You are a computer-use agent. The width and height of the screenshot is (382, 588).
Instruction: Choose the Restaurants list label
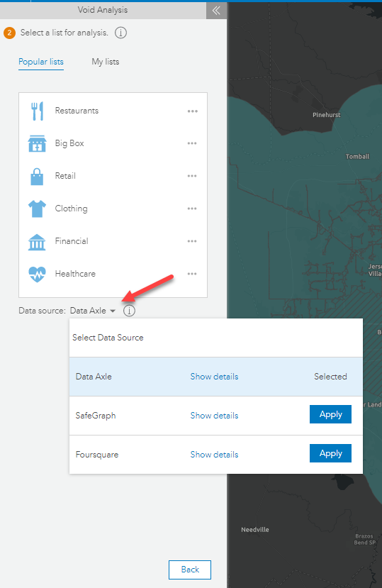coord(77,111)
